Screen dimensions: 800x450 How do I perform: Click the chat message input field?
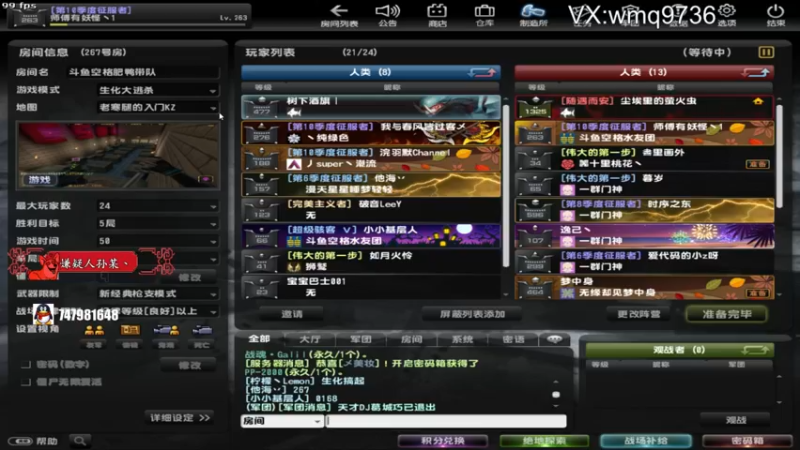tap(446, 421)
